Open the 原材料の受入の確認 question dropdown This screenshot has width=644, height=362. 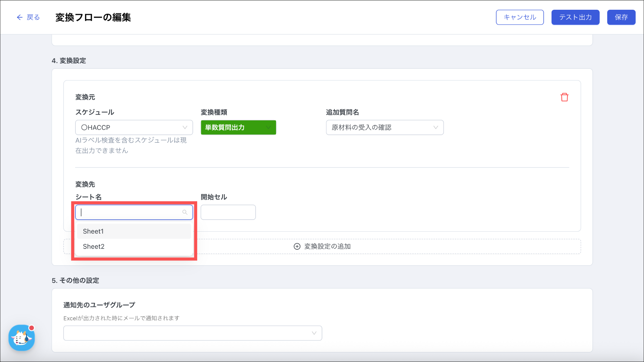click(x=384, y=127)
